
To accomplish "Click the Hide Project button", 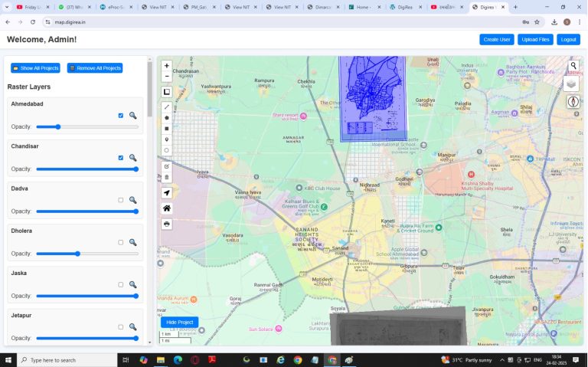I will coord(179,322).
